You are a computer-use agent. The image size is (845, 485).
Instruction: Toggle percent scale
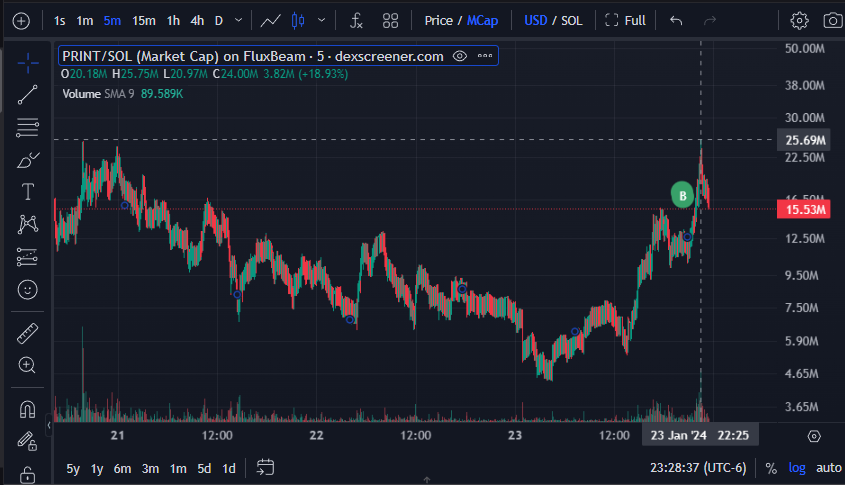pos(771,468)
